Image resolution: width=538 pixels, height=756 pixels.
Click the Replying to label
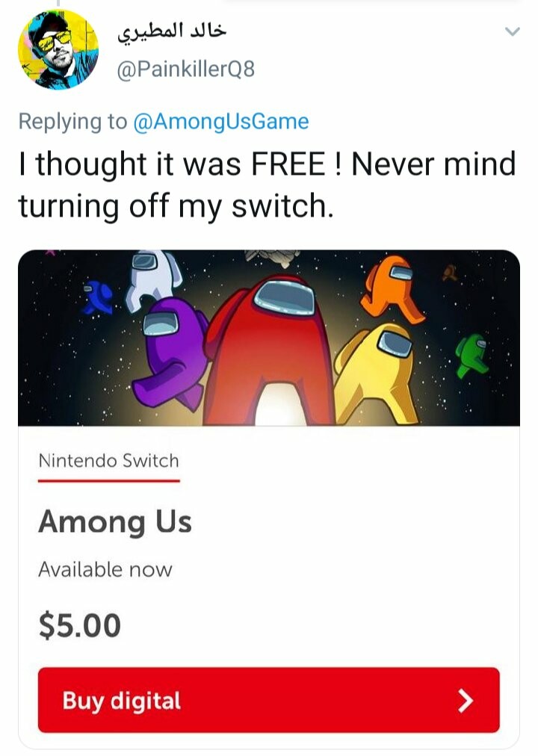tap(72, 122)
